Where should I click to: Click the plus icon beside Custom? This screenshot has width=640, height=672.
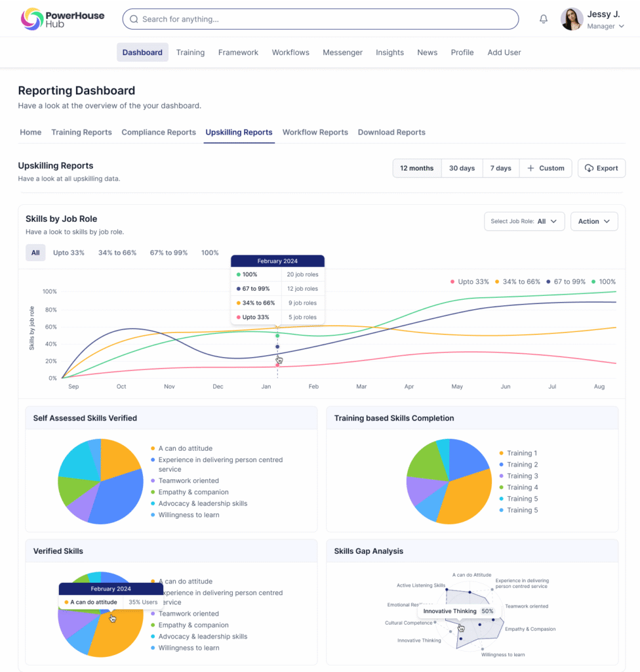coord(530,168)
